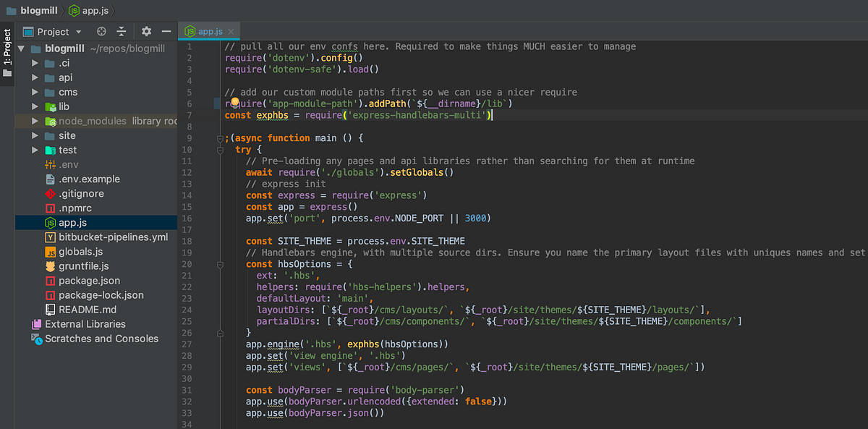868x429 pixels.
Task: Open the Project panel settings gear
Action: (x=145, y=31)
